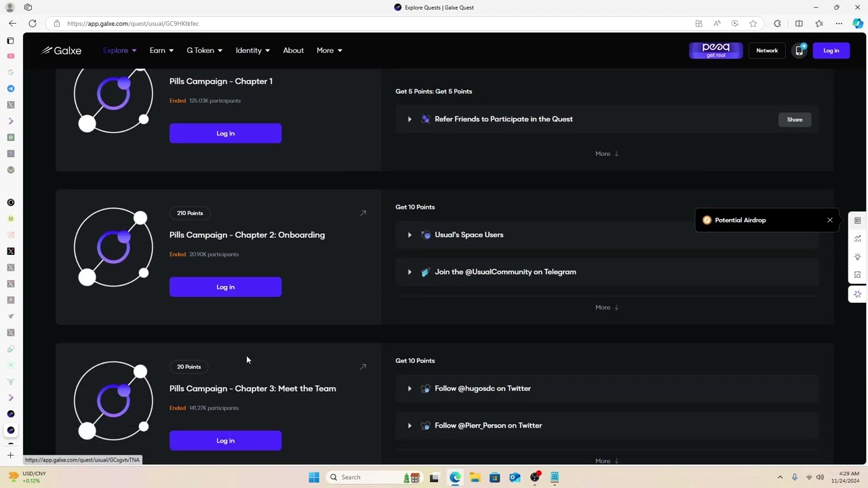Image resolution: width=868 pixels, height=488 pixels.
Task: Click right-side lightbulb panel icon
Action: (858, 257)
